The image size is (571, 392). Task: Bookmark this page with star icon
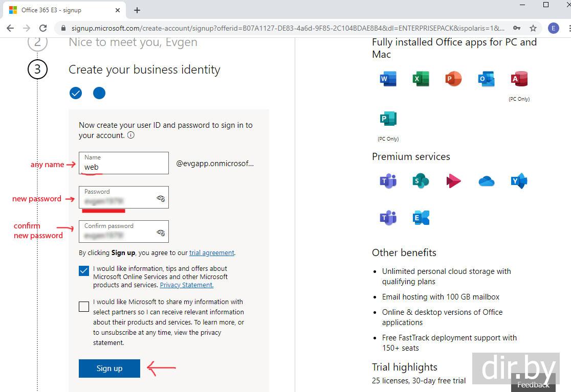(x=533, y=28)
